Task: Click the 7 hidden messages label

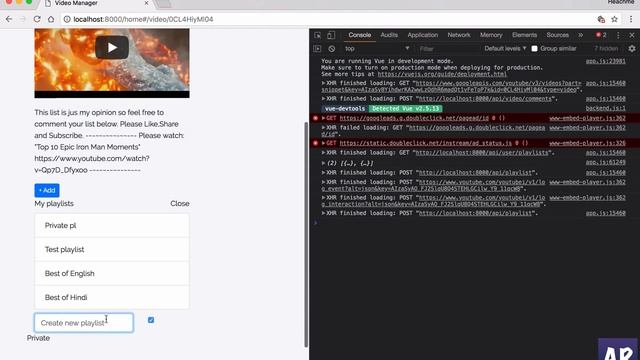Action: coord(606,49)
